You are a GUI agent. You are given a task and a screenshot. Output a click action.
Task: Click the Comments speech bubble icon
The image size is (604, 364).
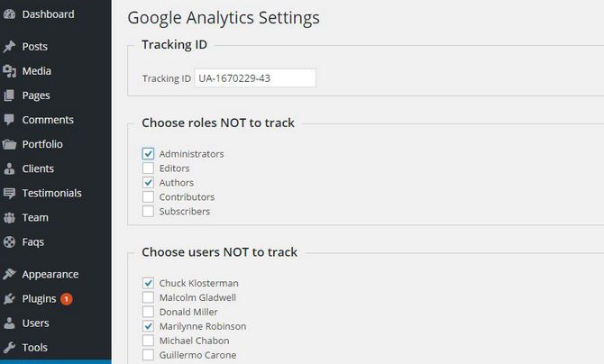[x=9, y=120]
